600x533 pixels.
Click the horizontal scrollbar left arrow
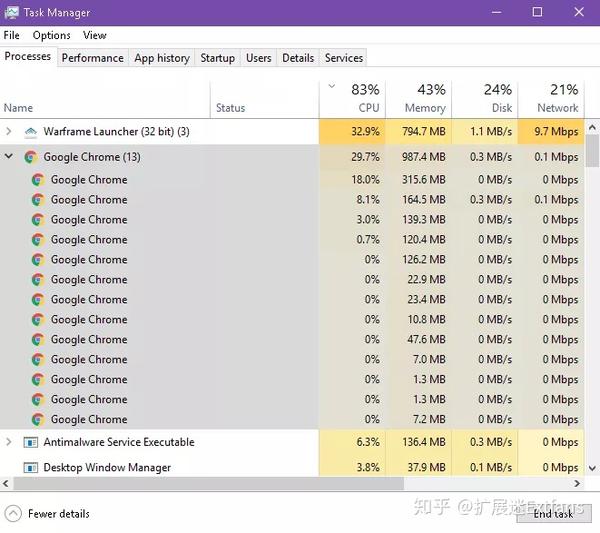6,484
